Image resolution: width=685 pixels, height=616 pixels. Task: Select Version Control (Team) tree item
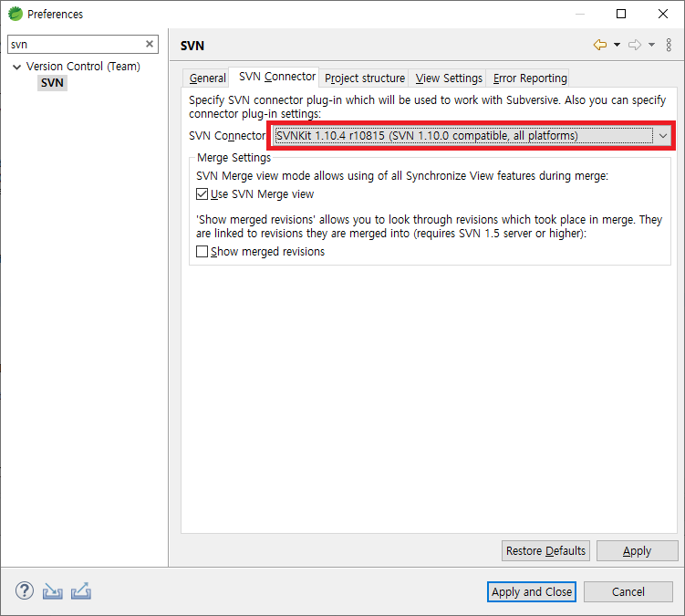point(83,67)
